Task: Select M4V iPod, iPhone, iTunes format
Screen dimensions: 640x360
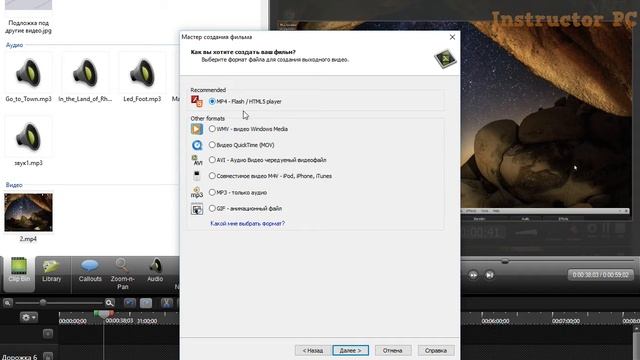Action: tap(212, 176)
